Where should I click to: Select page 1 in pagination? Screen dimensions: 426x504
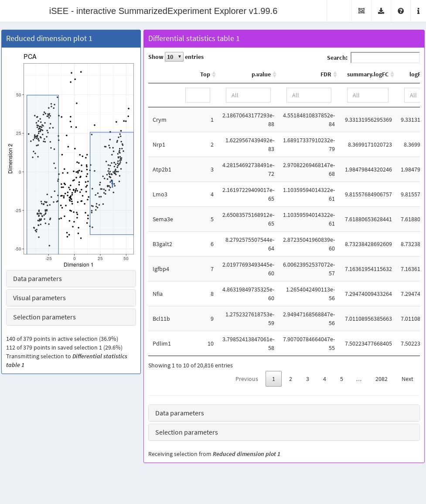(273, 379)
